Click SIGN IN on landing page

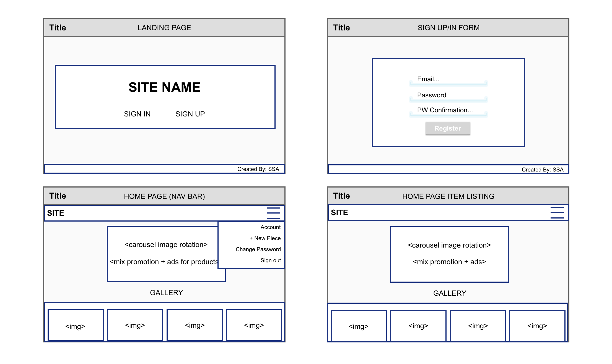pyautogui.click(x=137, y=114)
